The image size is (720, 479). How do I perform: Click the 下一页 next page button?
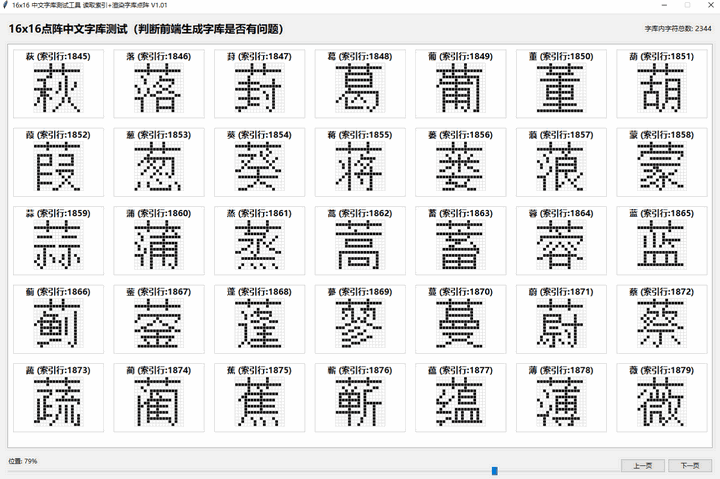(x=690, y=465)
